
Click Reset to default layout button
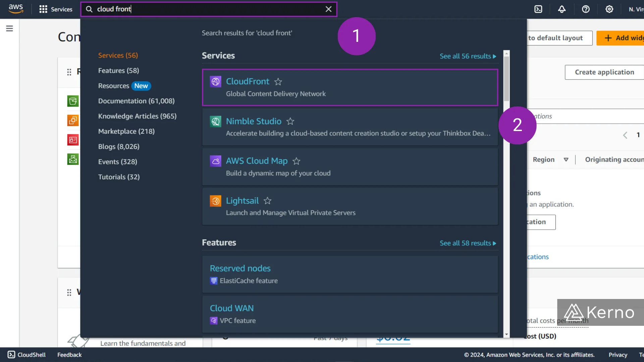pyautogui.click(x=559, y=38)
